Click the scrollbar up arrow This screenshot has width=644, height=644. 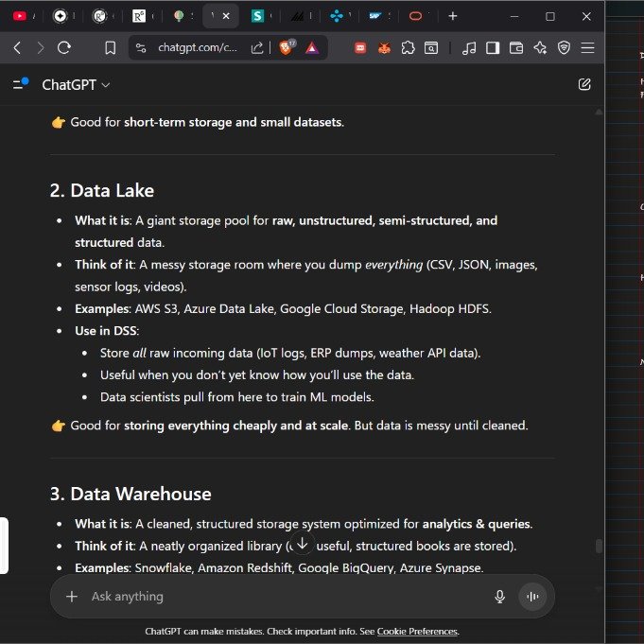click(599, 112)
